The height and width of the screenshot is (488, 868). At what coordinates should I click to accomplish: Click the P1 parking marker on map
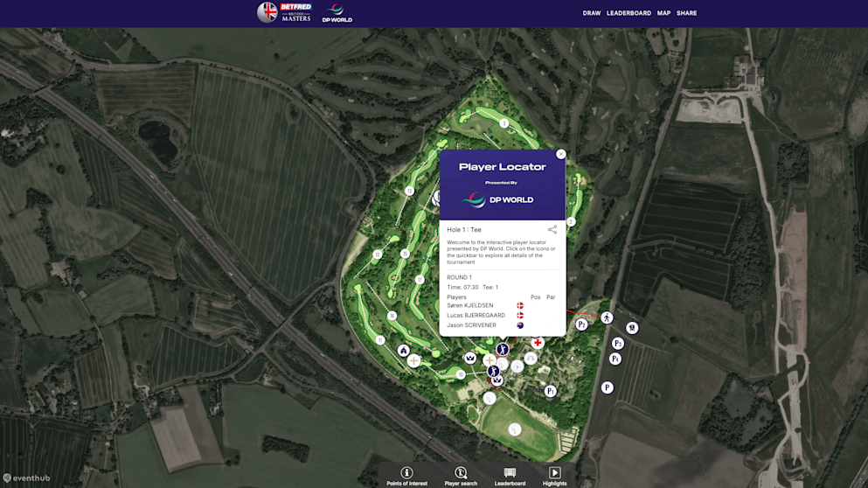click(550, 391)
